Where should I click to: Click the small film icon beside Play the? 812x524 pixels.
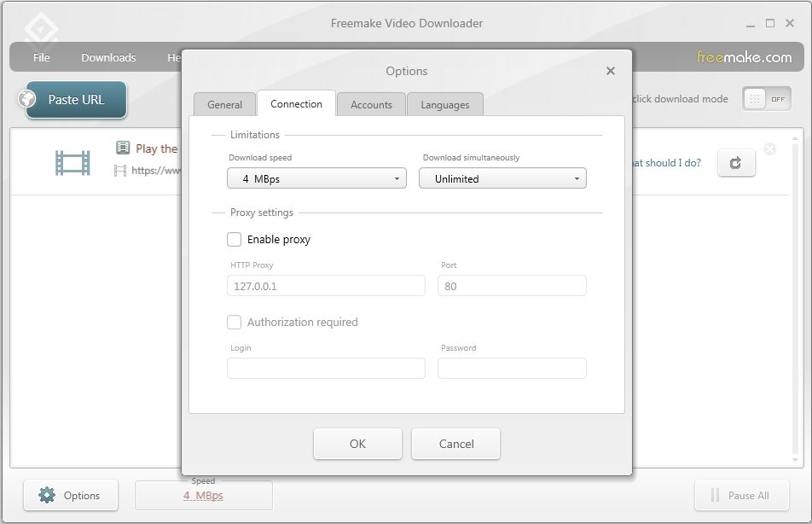click(123, 148)
